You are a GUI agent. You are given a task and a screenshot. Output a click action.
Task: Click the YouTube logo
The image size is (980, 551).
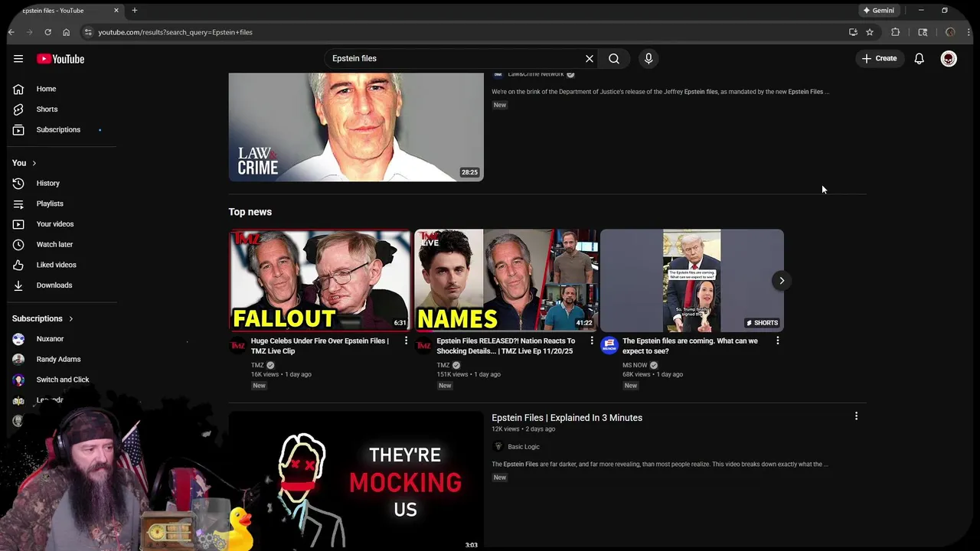point(60,59)
